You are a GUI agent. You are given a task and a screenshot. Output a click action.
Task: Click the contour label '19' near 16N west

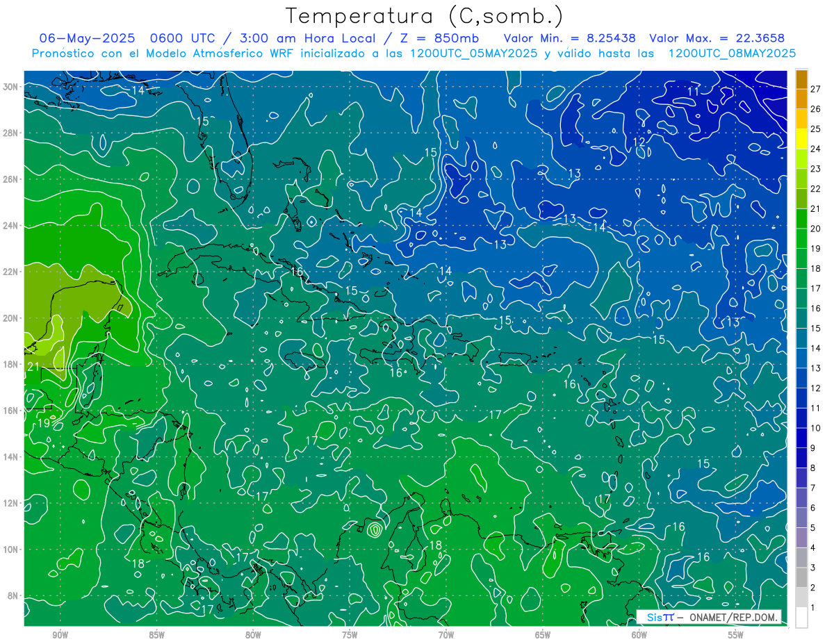(x=43, y=423)
